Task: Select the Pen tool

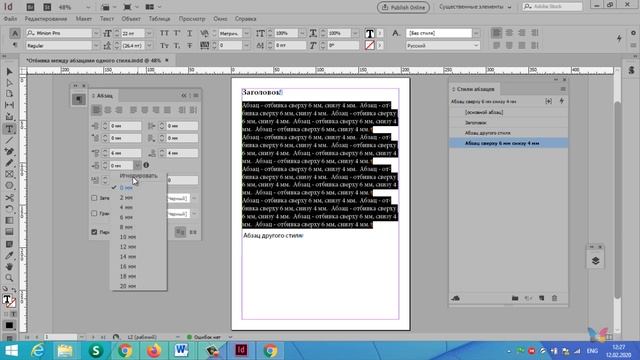Action: pos(9,151)
